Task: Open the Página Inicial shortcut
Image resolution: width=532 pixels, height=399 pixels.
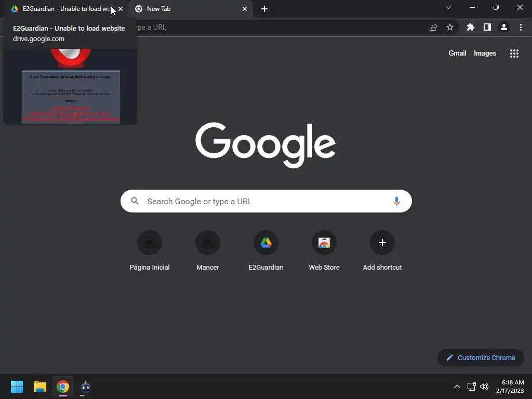Action: 150,251
